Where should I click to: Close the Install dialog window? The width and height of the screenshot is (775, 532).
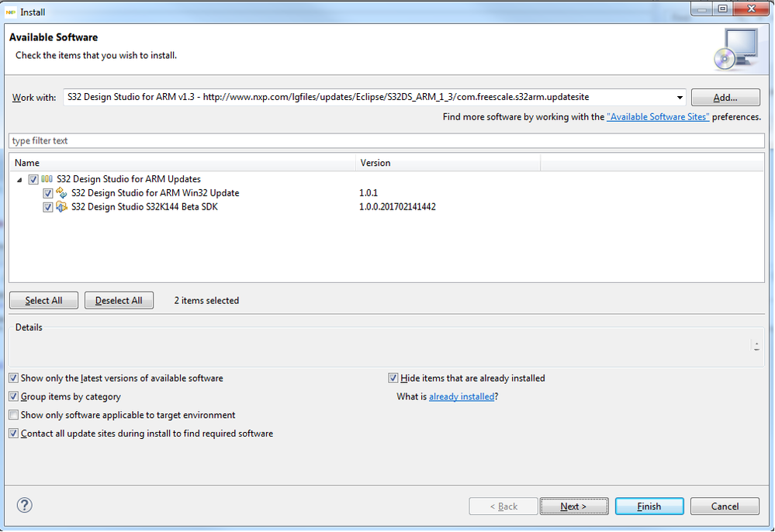tap(751, 9)
